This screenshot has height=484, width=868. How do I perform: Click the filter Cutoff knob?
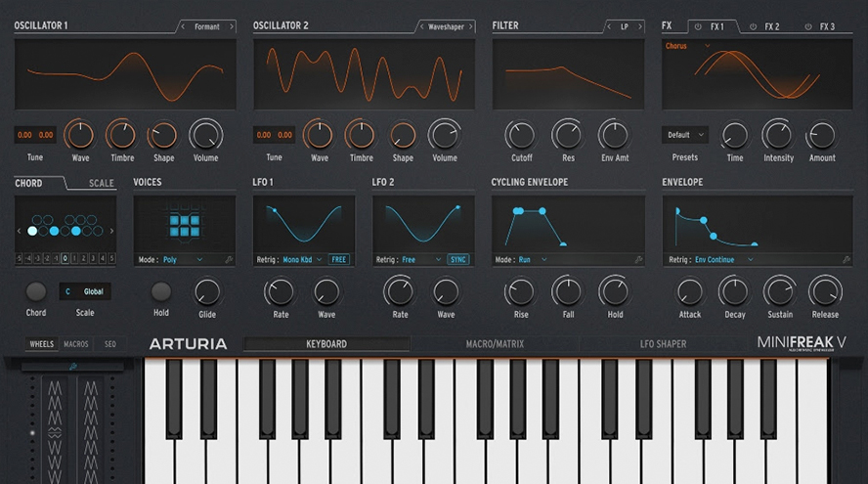pos(521,135)
